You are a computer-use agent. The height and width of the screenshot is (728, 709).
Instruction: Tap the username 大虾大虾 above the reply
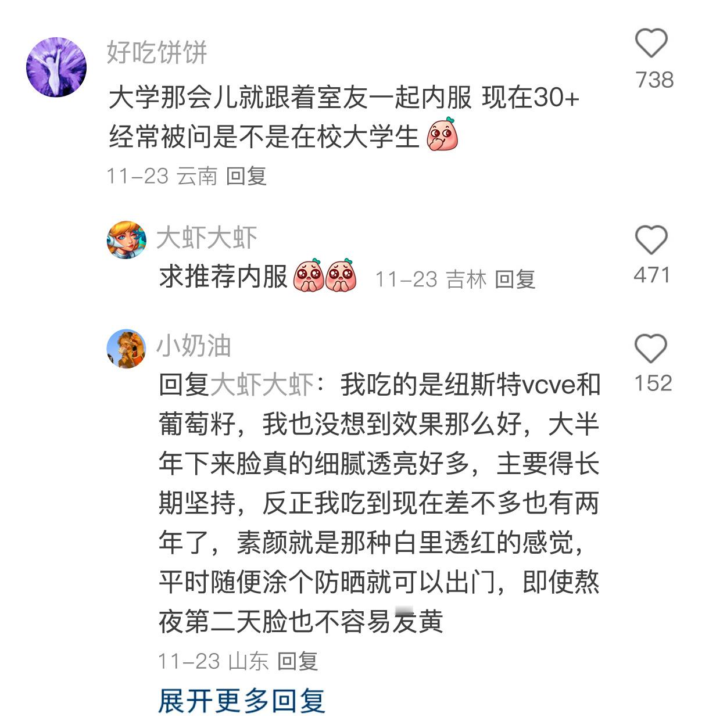click(x=207, y=238)
